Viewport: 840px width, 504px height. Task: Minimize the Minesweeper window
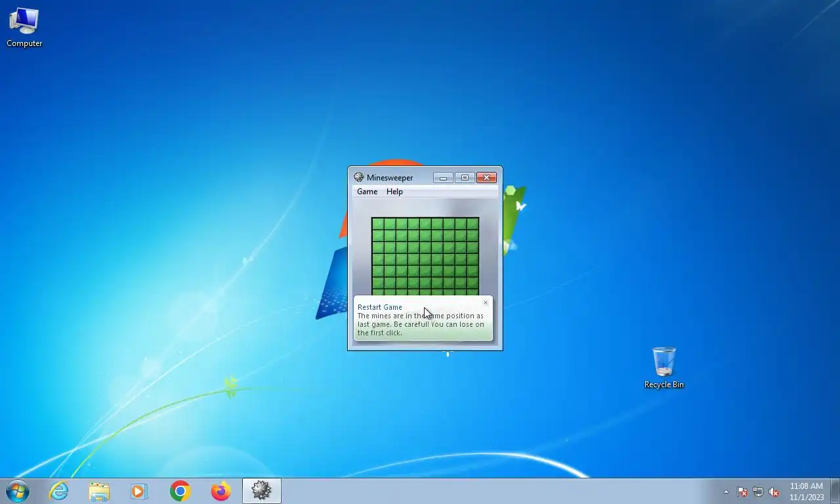(x=443, y=178)
